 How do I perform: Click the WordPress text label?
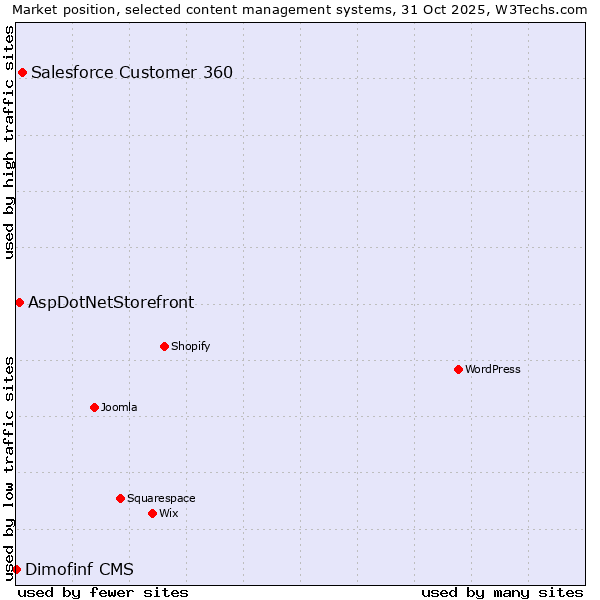[x=492, y=369]
